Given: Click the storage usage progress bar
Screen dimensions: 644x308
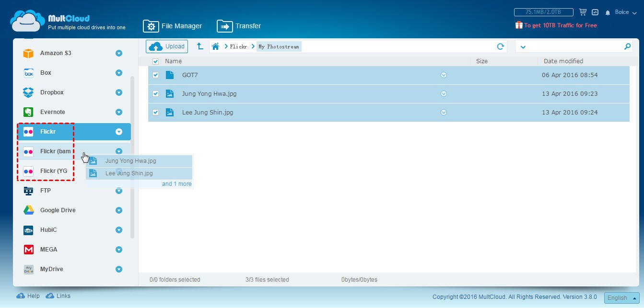Looking at the screenshot, I should click(x=543, y=12).
